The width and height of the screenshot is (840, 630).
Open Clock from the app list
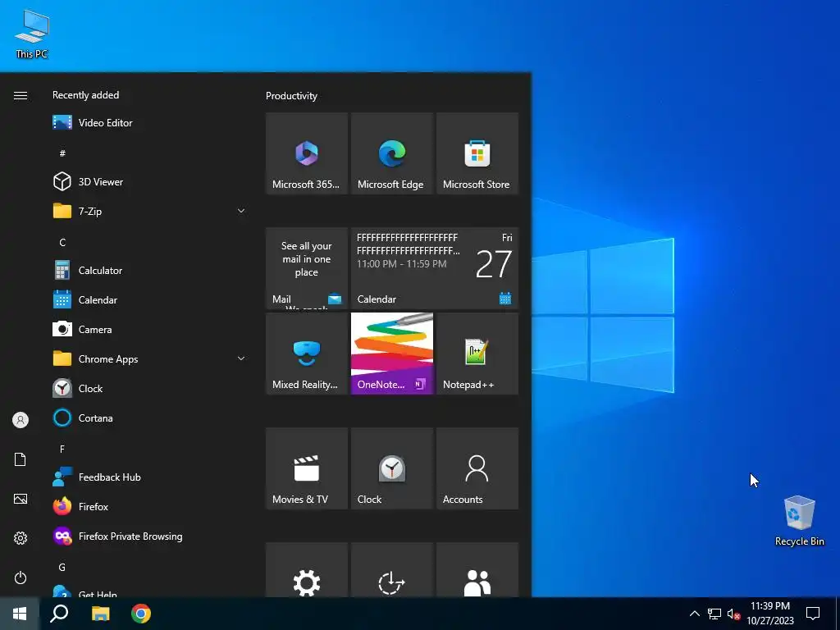[x=150, y=388]
